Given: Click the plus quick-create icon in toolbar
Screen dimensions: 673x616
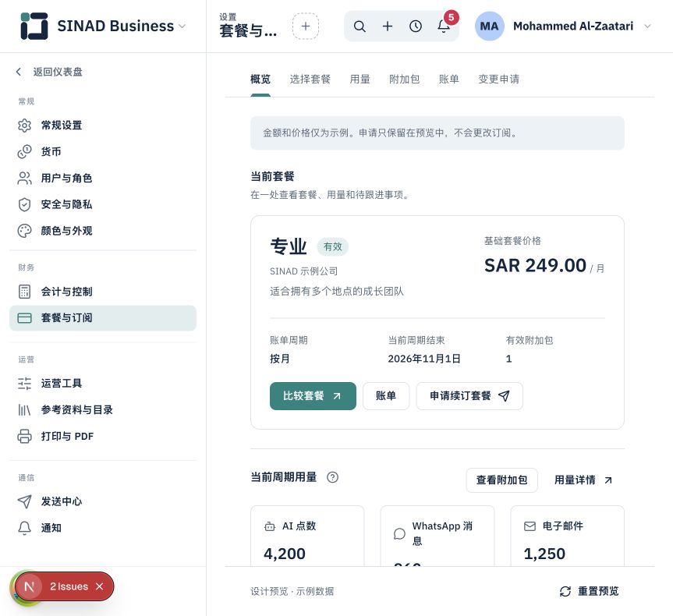Looking at the screenshot, I should (x=388, y=27).
